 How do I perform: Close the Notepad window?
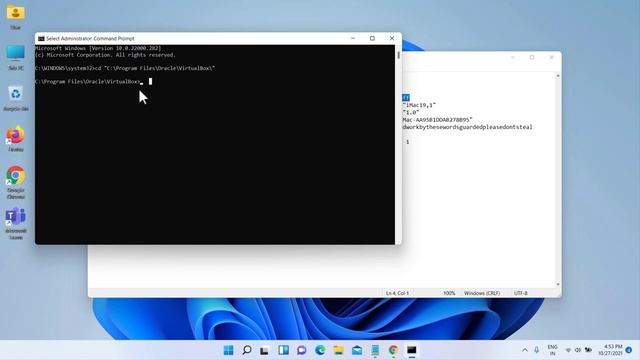[x=551, y=58]
